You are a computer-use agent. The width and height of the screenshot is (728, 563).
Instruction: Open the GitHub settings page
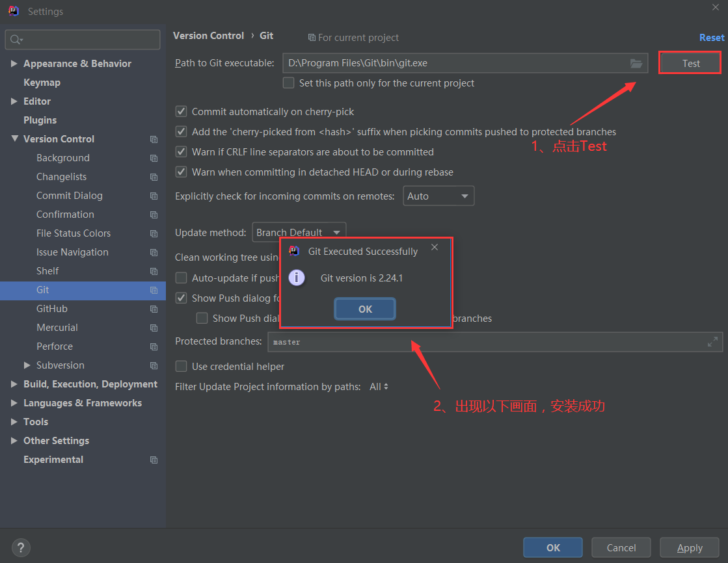pos(52,309)
